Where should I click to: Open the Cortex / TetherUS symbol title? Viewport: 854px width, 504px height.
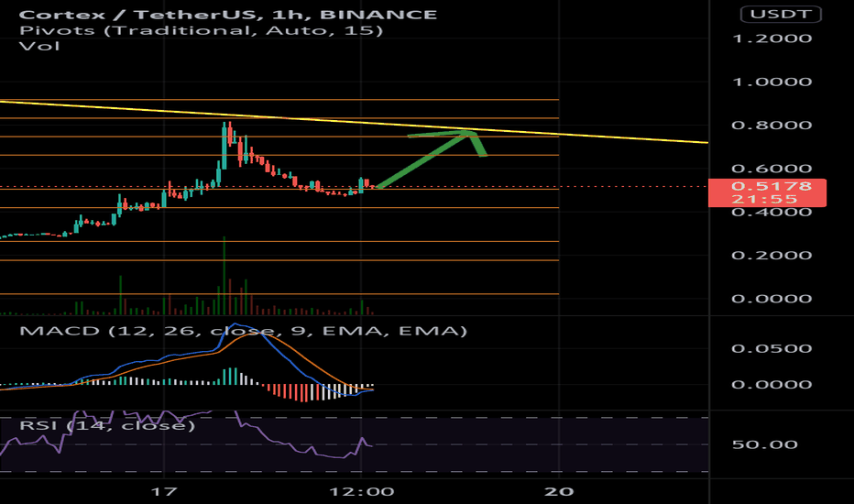(227, 14)
